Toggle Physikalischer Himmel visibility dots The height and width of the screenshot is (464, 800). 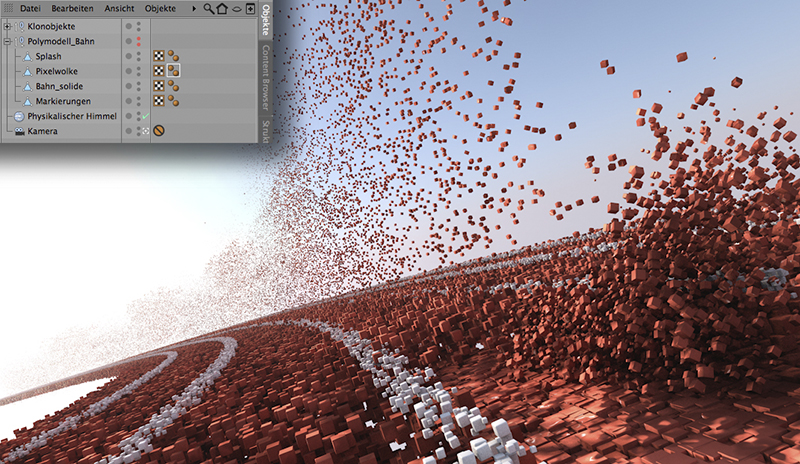(x=139, y=116)
